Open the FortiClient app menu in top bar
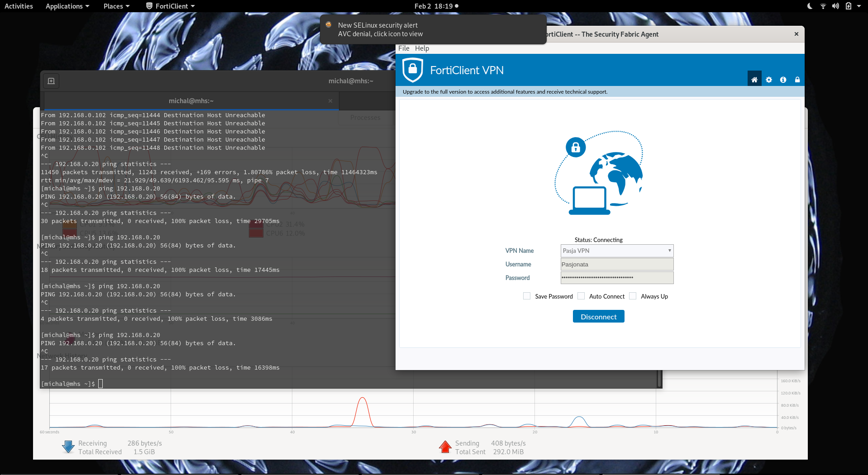 coord(171,6)
